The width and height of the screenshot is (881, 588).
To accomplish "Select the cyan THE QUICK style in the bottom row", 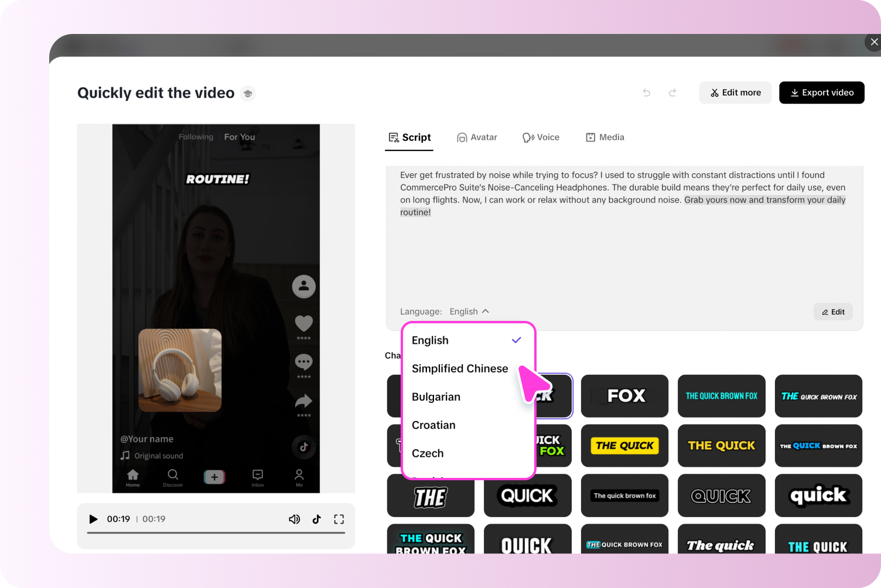I will tap(818, 540).
